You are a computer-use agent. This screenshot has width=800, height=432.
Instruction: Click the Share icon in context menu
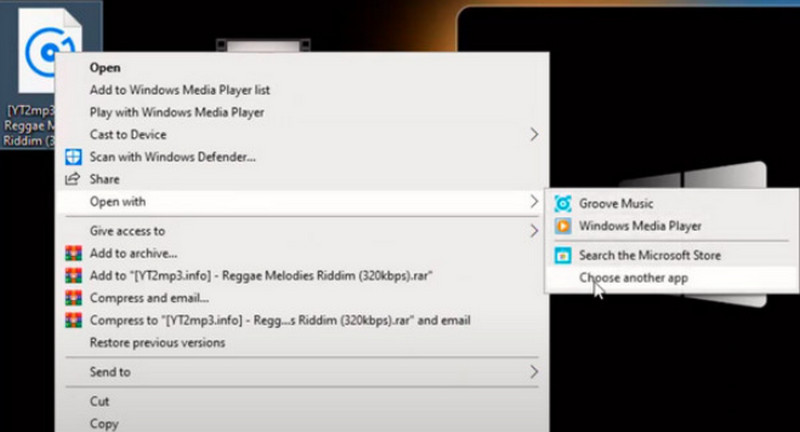[72, 179]
